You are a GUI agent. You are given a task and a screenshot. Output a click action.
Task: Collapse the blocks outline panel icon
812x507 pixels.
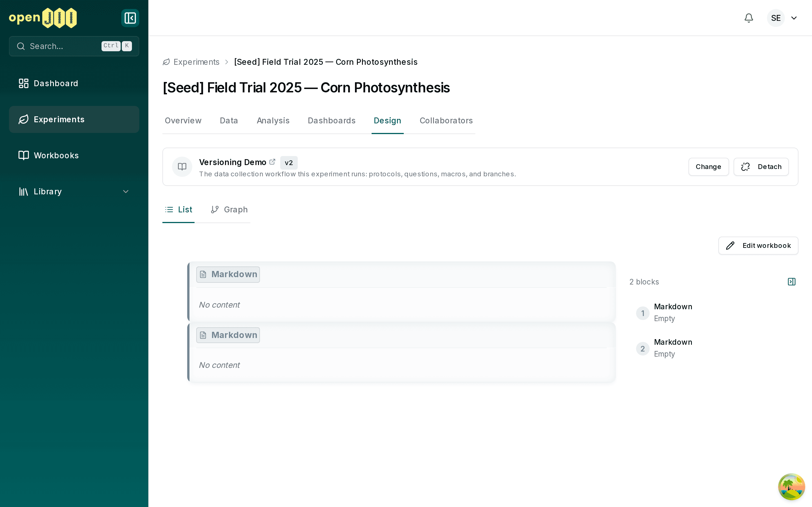click(791, 282)
